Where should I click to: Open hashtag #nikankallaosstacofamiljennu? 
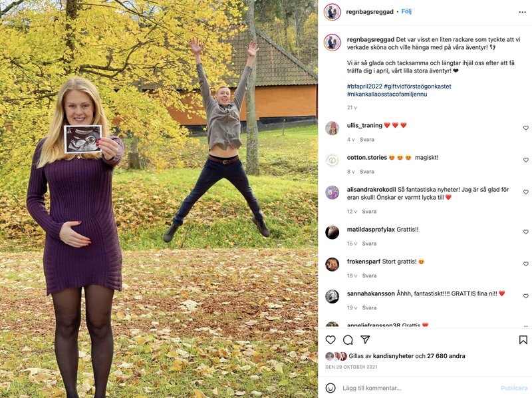pos(387,94)
